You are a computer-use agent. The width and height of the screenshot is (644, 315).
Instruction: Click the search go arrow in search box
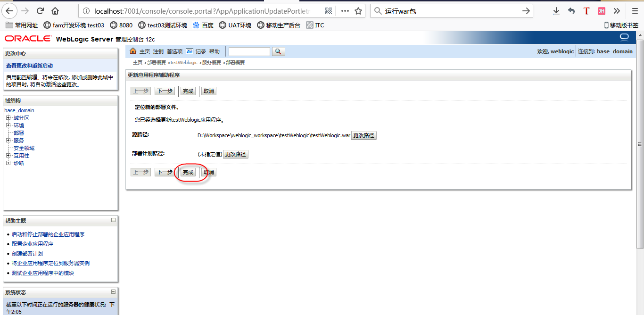point(526,11)
